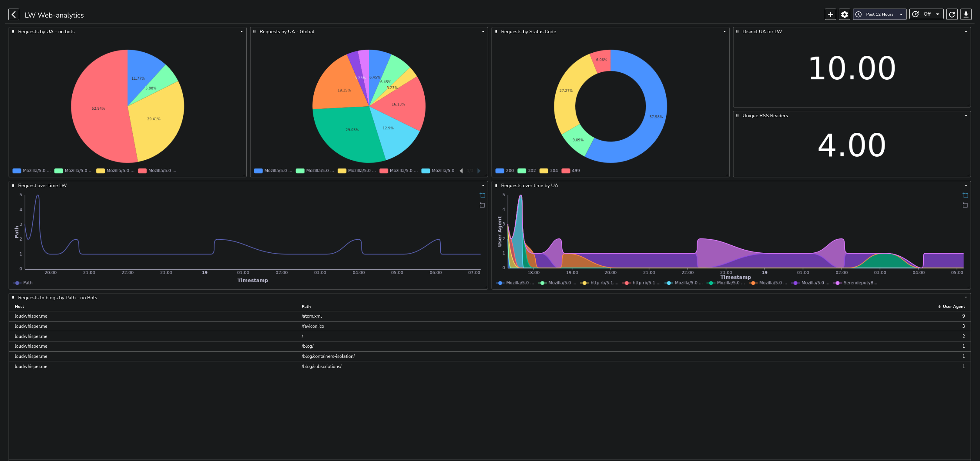The width and height of the screenshot is (980, 461).
Task: Go to previous legend page in Requests by UA - Global
Action: point(461,171)
